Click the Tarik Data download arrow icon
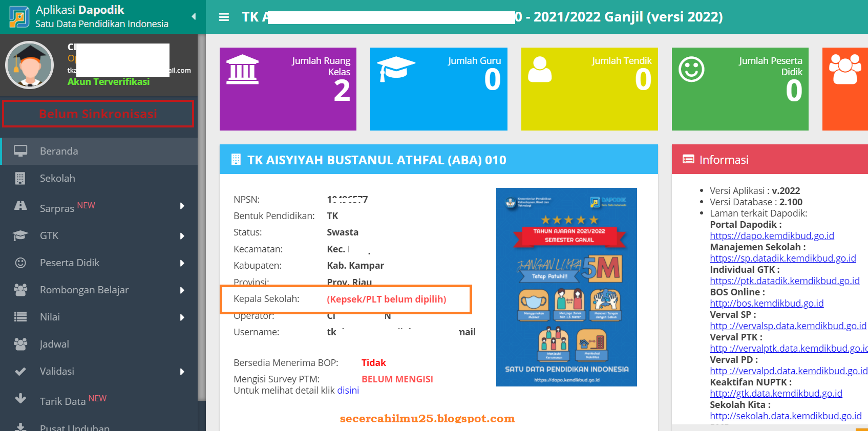The height and width of the screenshot is (431, 868). click(20, 398)
